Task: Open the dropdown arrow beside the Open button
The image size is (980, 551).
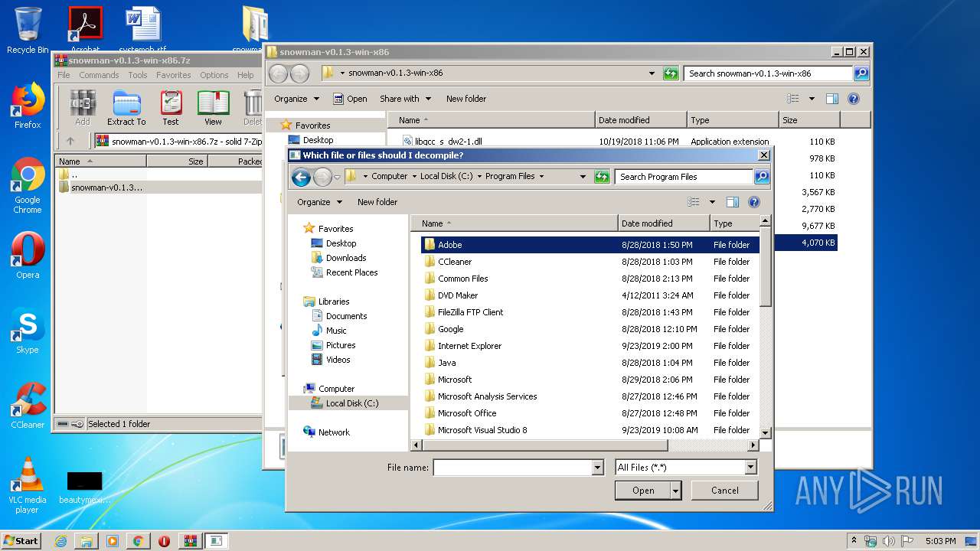Action: pyautogui.click(x=675, y=491)
